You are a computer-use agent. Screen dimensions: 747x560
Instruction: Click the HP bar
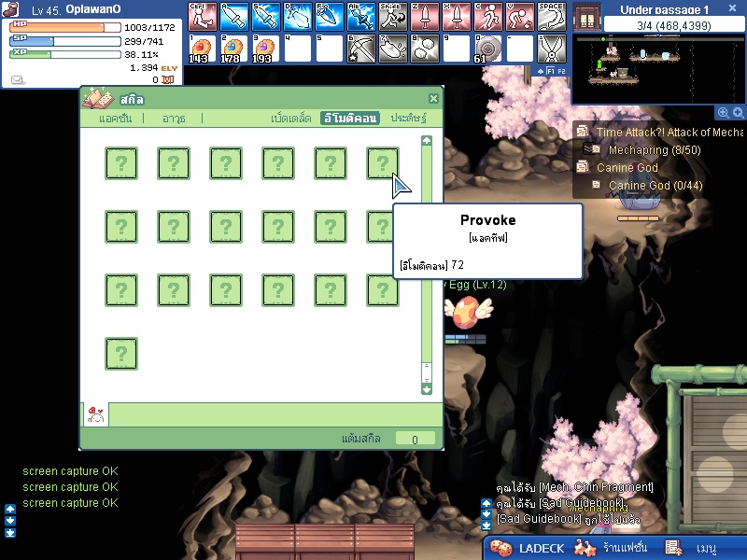65,27
